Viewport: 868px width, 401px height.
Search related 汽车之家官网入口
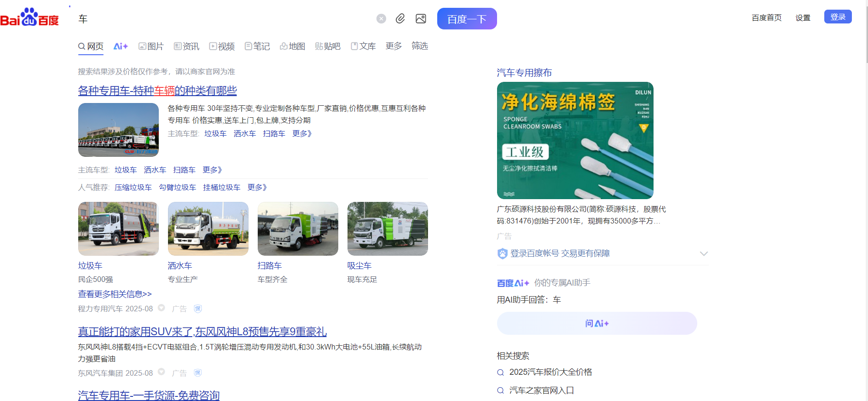click(x=542, y=390)
